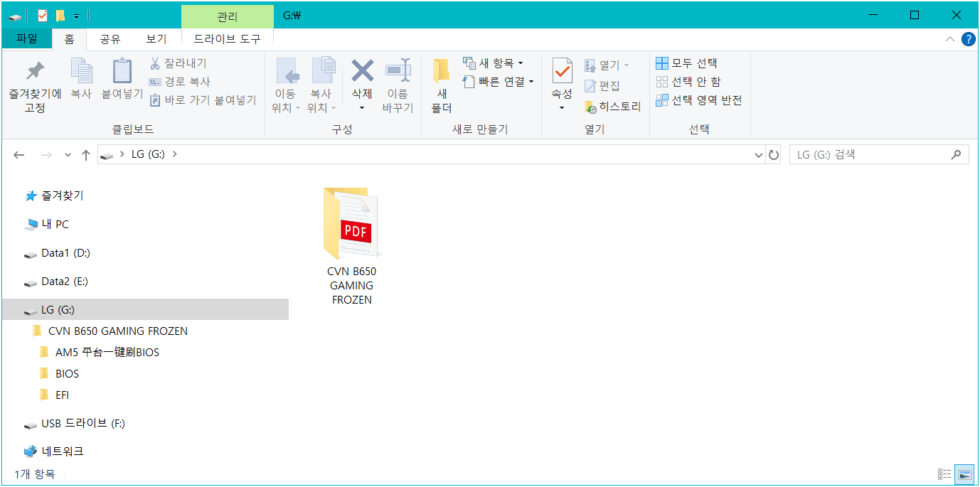Screen dimensions: 980x487
Task: Select Data1 (D:) drive
Action: [57, 252]
